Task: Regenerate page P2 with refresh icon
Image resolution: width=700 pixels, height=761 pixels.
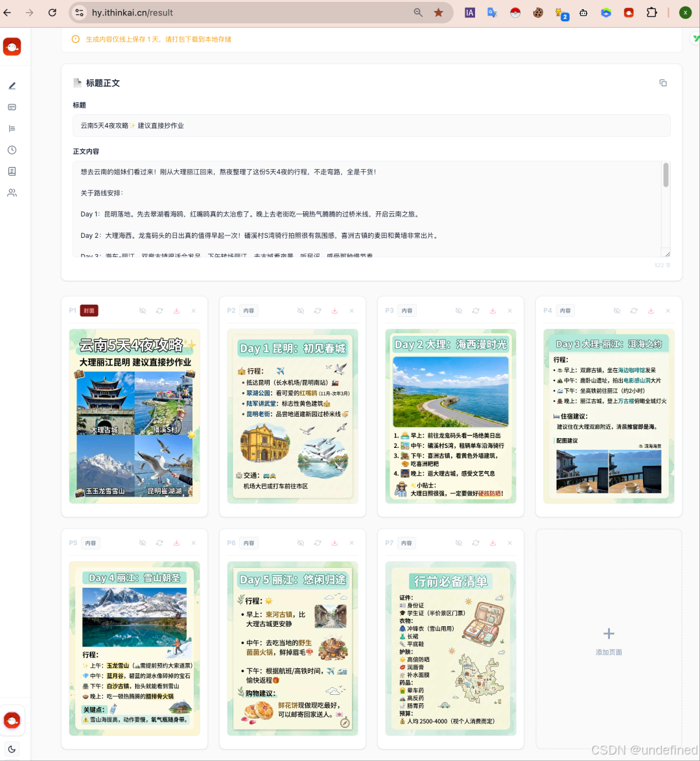Action: click(318, 310)
